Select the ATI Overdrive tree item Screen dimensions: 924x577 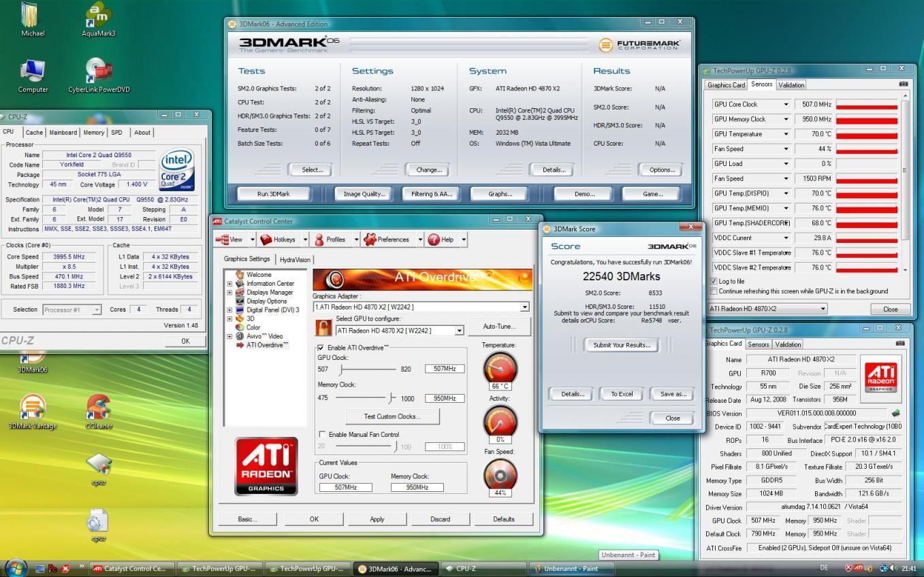click(262, 345)
